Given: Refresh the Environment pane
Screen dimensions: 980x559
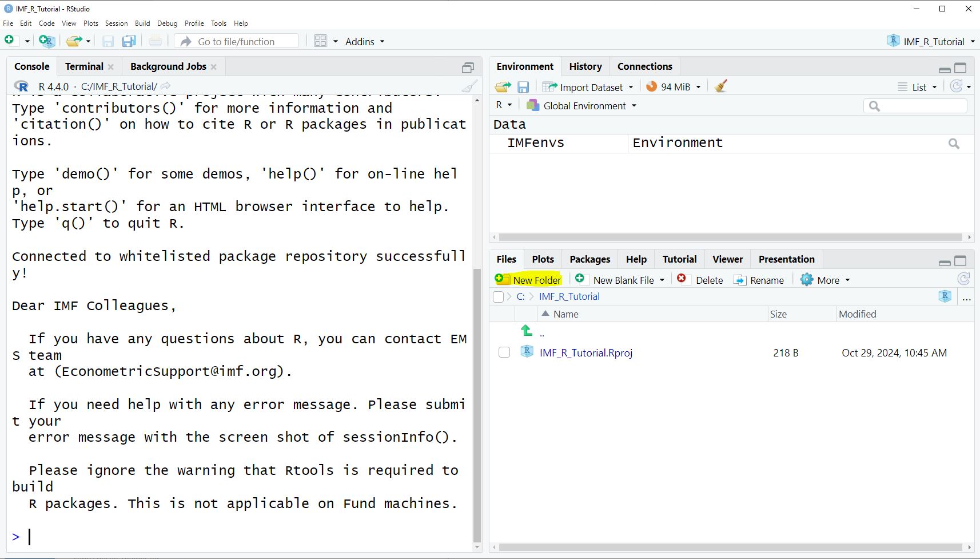Looking at the screenshot, I should click(956, 86).
